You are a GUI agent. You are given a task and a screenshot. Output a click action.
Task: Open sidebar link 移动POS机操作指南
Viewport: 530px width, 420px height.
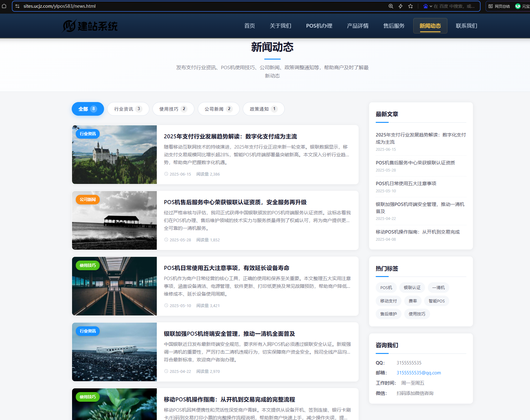click(x=418, y=232)
